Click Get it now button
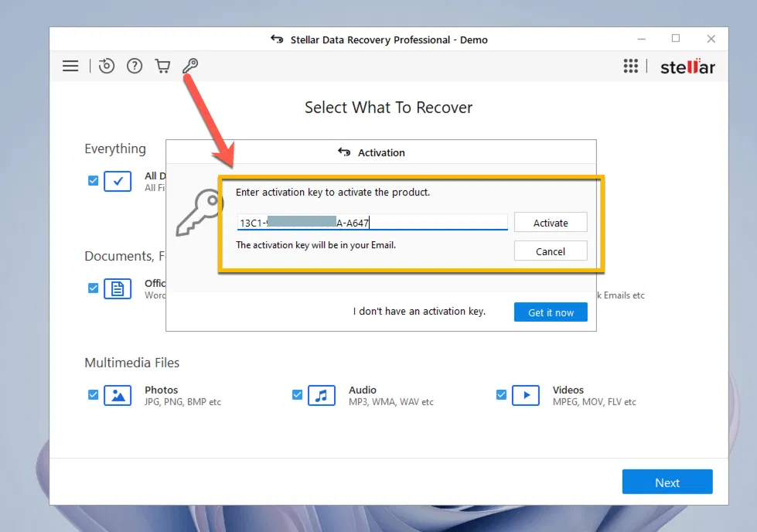 coord(551,312)
